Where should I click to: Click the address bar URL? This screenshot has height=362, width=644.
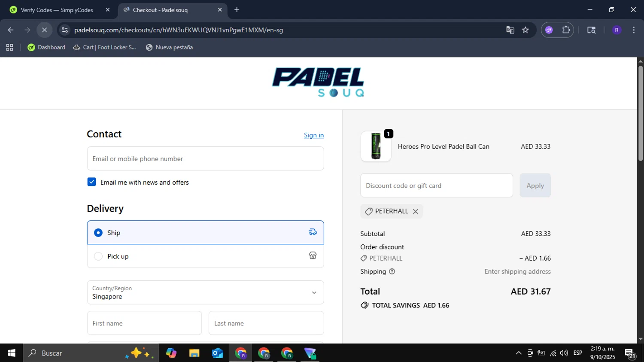[178, 30]
